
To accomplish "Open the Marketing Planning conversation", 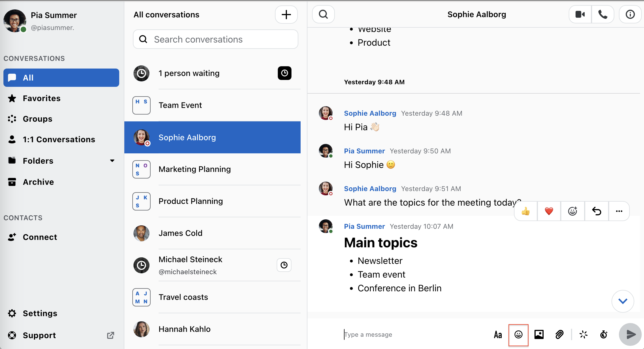I will 195,169.
